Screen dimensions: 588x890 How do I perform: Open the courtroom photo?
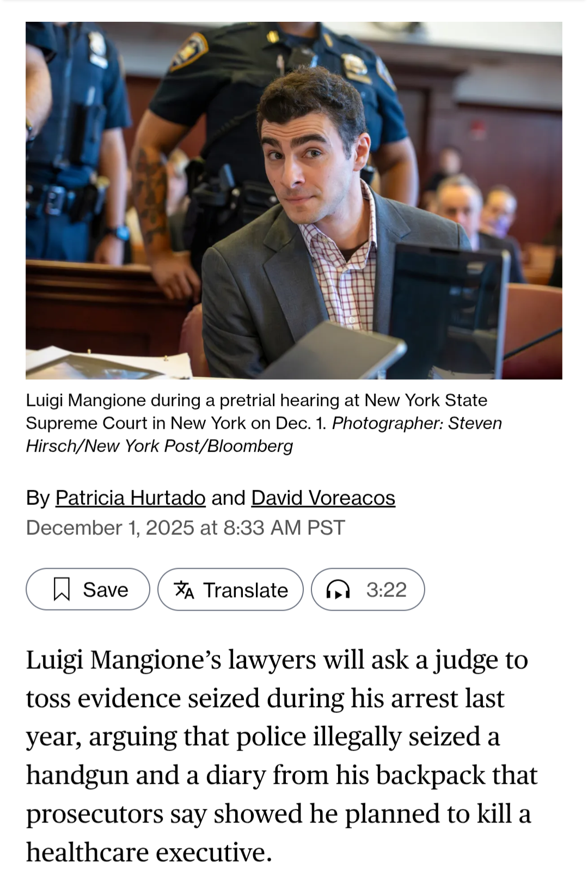click(x=294, y=200)
